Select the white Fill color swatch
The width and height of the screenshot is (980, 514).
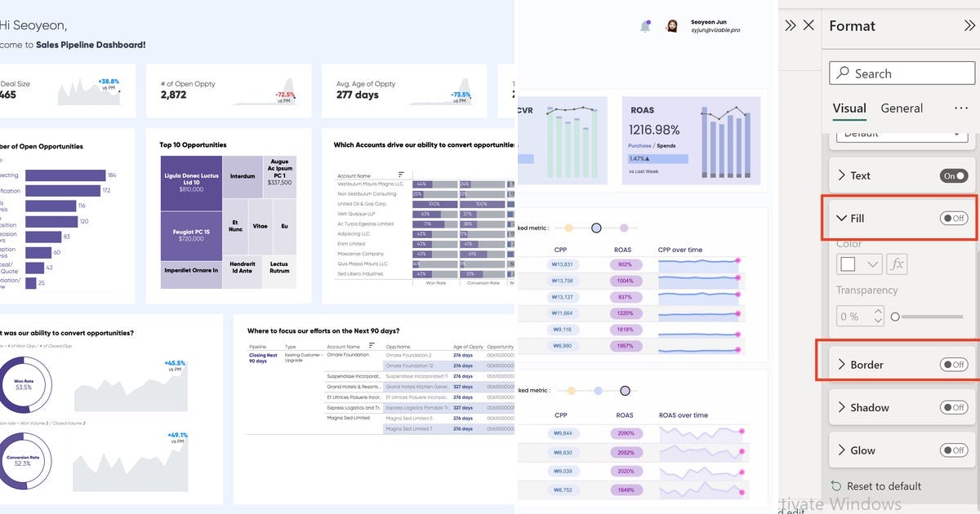click(849, 263)
